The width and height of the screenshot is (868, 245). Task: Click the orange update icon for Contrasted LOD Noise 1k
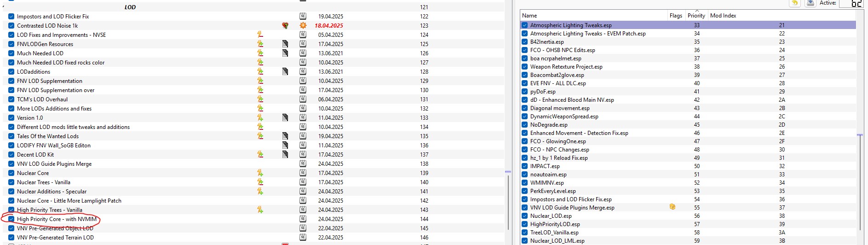tap(303, 25)
